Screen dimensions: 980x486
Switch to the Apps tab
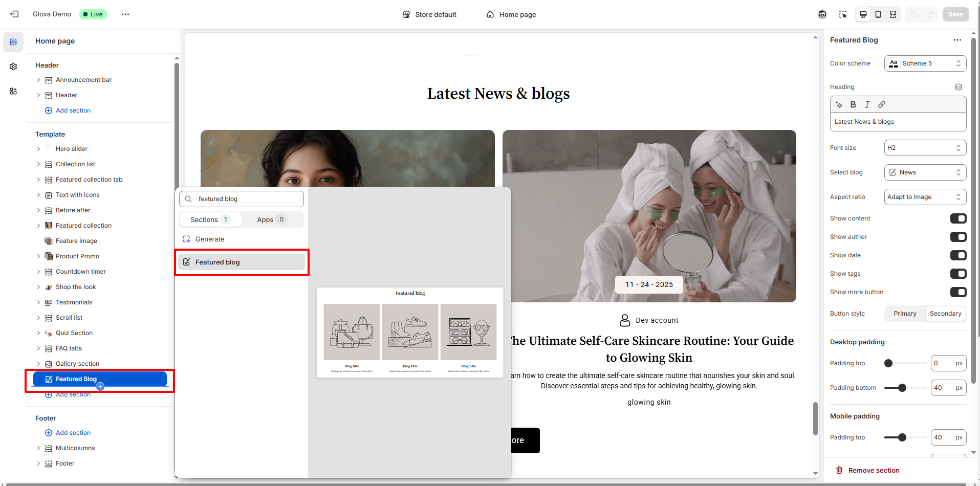[271, 219]
